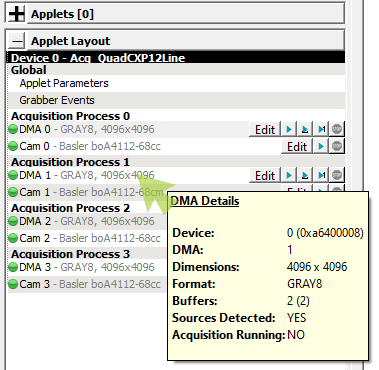Click DMA 1 play-to-disk icon with underline
Screen dimensions: 379x370
click(x=305, y=175)
